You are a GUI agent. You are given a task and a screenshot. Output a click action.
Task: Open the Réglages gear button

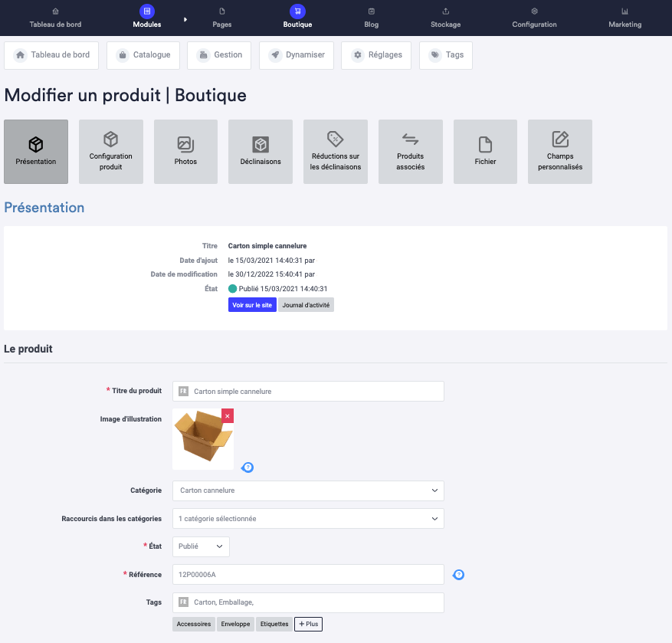pos(376,55)
